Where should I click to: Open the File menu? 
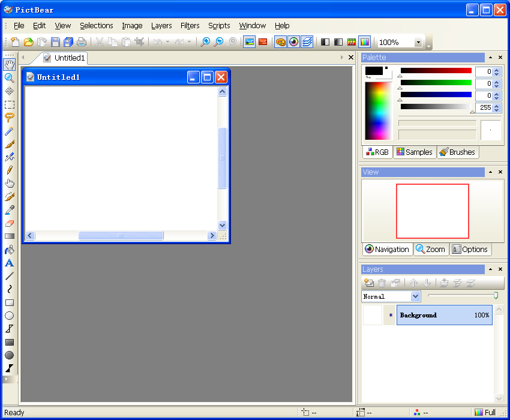coord(19,26)
